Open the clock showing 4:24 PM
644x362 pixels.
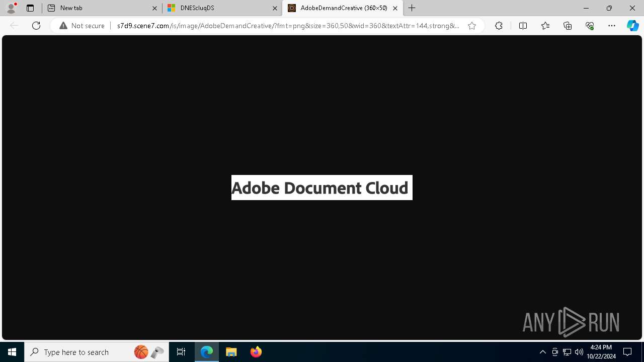click(x=601, y=352)
